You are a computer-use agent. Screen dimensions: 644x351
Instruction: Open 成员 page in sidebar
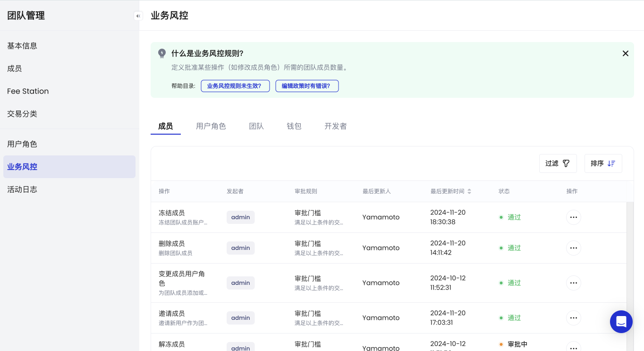pyautogui.click(x=69, y=68)
